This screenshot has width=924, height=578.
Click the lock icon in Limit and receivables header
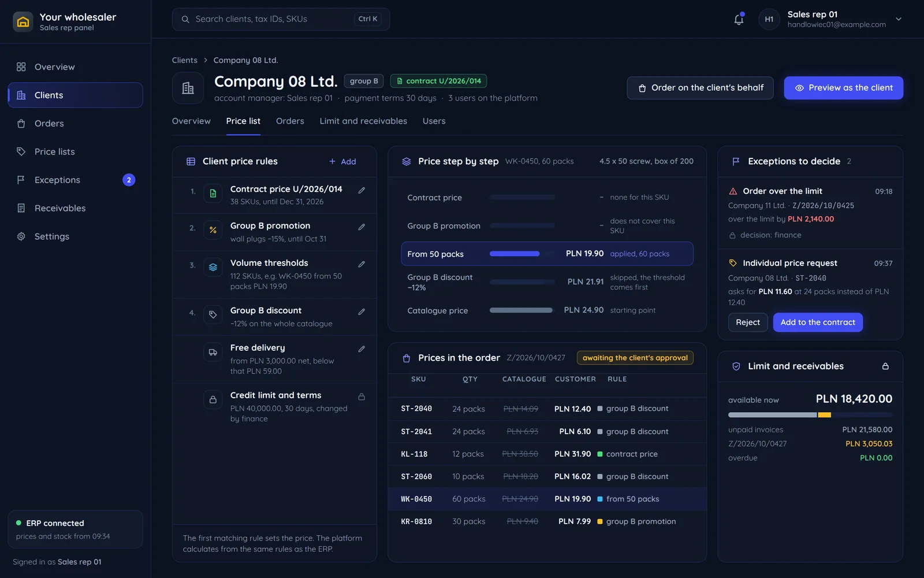(x=885, y=366)
